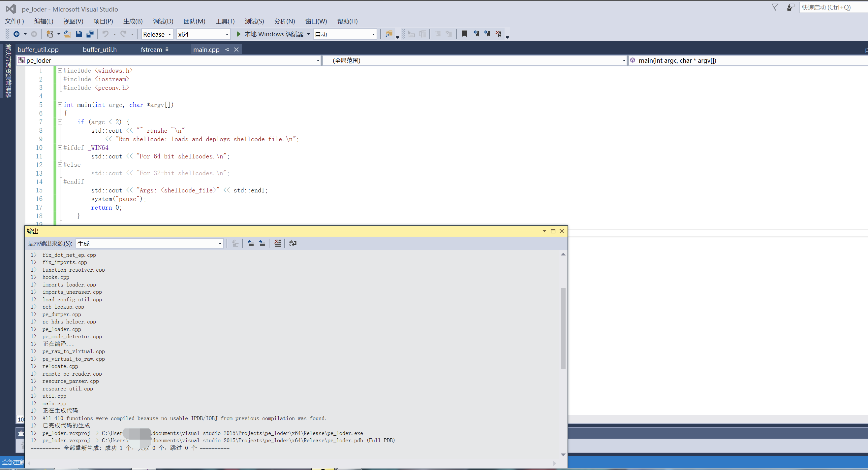The width and height of the screenshot is (868, 470).
Task: Open the 调试(D) menu
Action: [x=163, y=21]
